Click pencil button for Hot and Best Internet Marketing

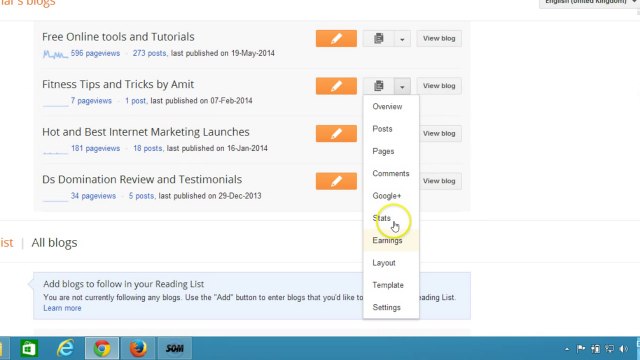tap(336, 133)
